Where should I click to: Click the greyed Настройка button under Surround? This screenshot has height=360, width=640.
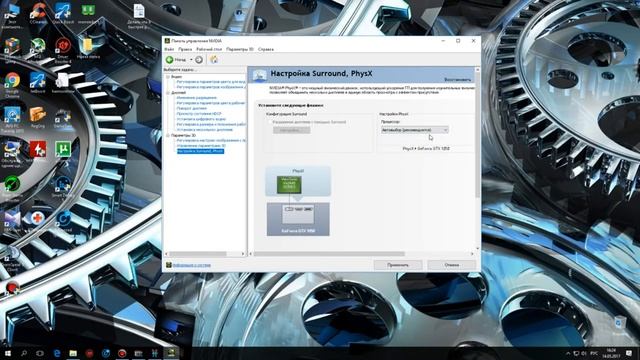pos(291,130)
